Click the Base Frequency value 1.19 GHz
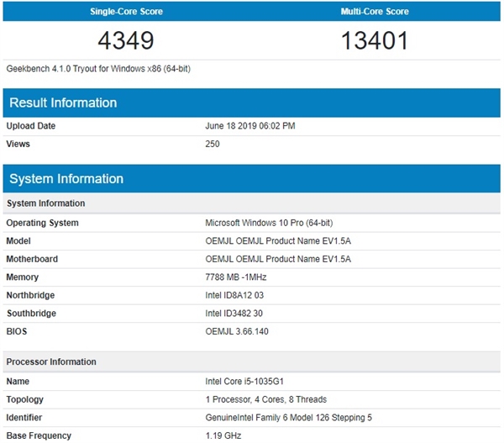504x443 pixels. tap(223, 435)
